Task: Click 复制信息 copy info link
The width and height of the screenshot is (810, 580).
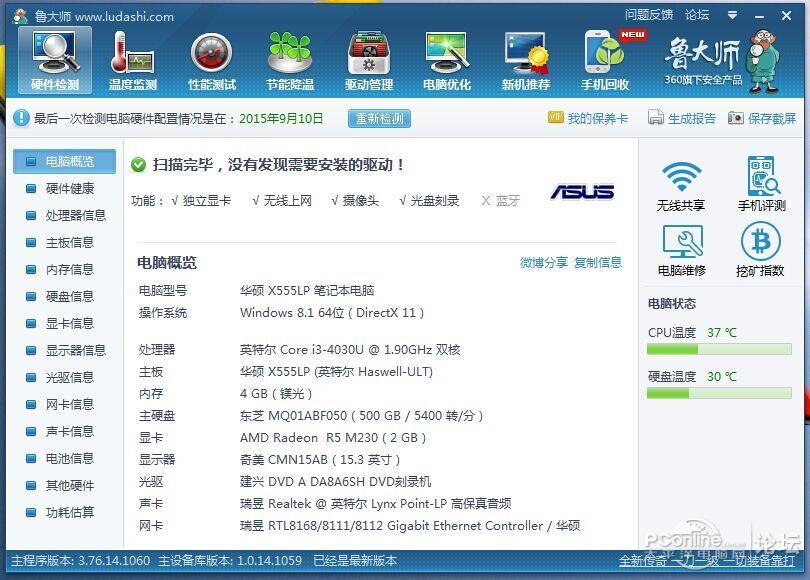Action: click(598, 262)
